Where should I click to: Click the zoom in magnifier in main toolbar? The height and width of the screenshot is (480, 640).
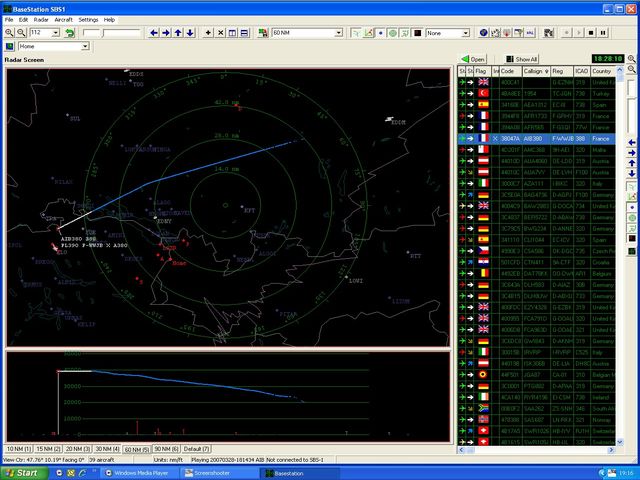pos(9,33)
